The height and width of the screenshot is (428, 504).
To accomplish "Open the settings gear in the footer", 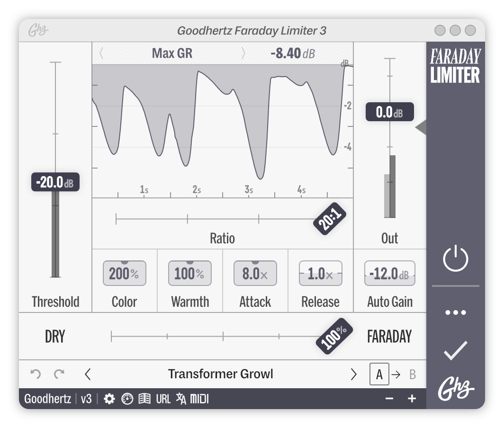I will (109, 399).
